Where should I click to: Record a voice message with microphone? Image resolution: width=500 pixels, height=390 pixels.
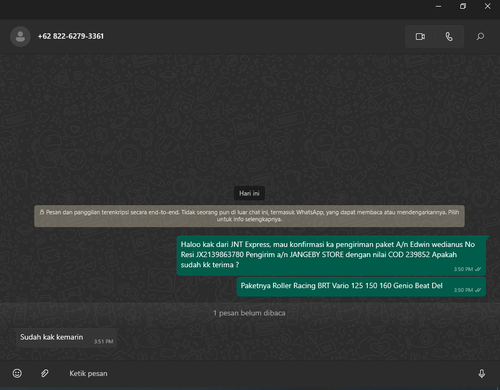point(482,373)
